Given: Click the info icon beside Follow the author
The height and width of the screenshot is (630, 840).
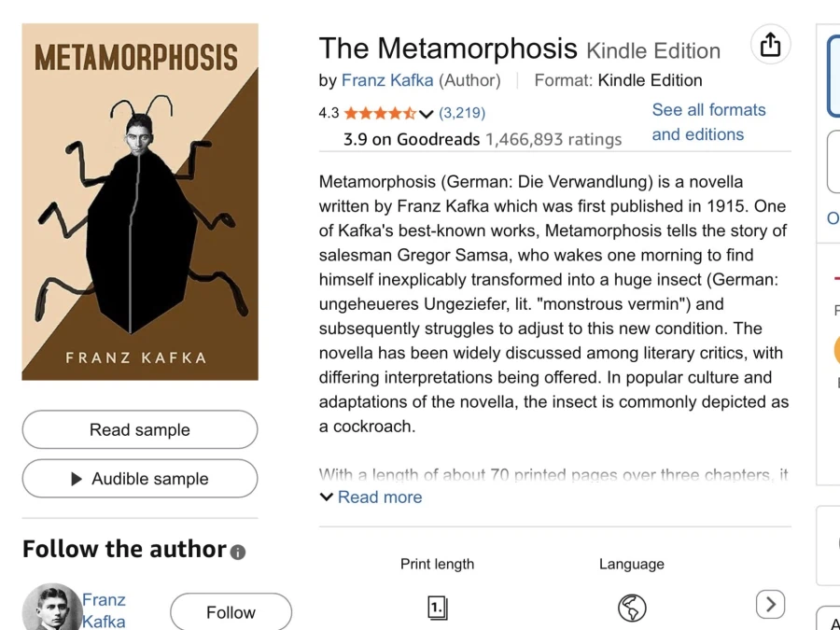Looking at the screenshot, I should click(238, 552).
